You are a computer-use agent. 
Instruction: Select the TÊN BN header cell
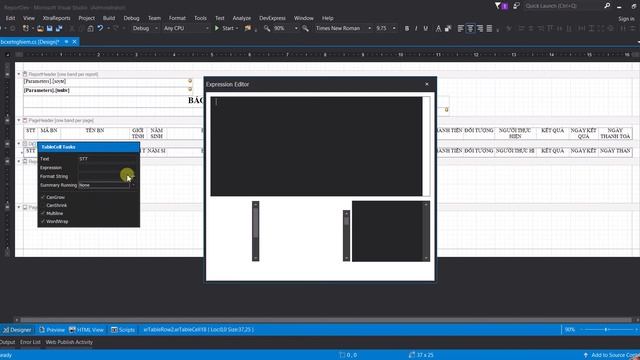click(95, 133)
